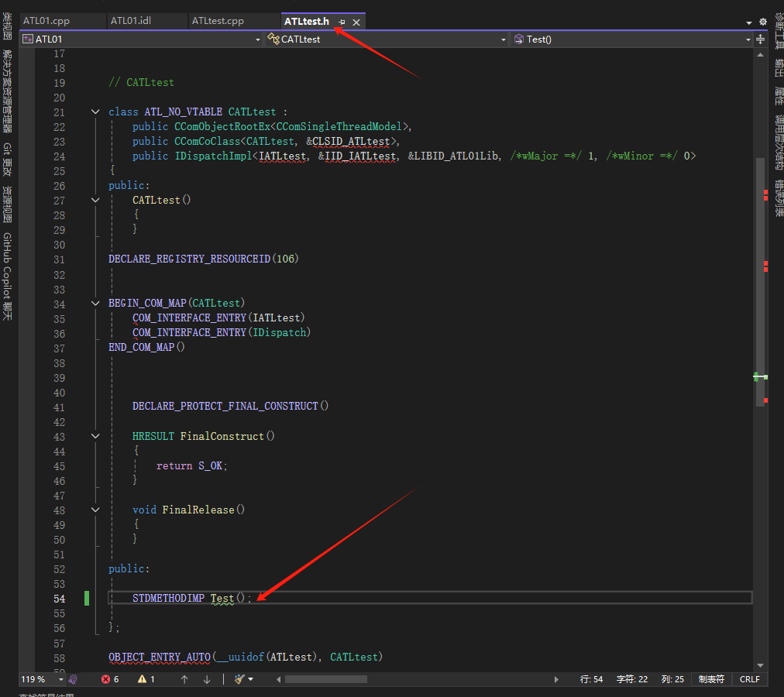Collapse the FinalConstruct() function block
784x697 pixels.
tap(95, 436)
